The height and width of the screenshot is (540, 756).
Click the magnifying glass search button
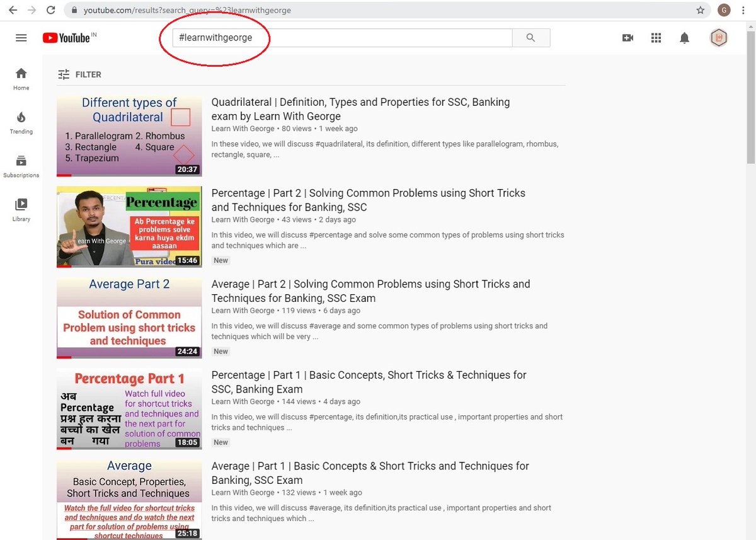[531, 38]
